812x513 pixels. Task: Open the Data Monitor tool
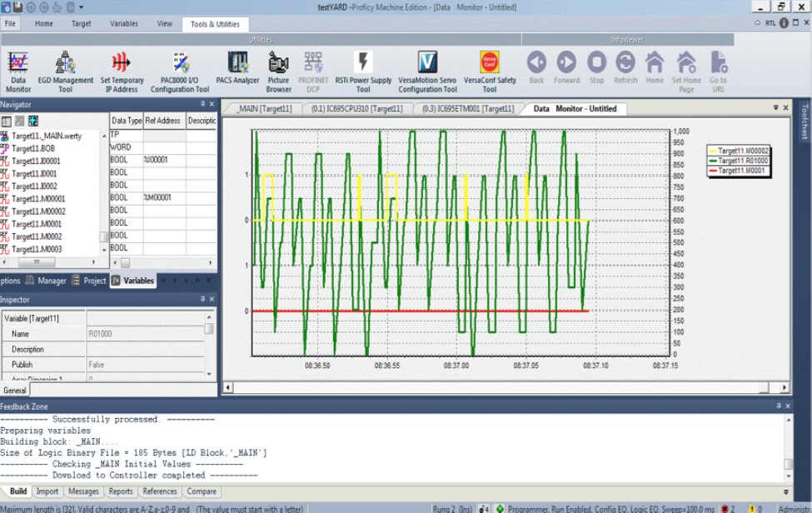coord(18,72)
